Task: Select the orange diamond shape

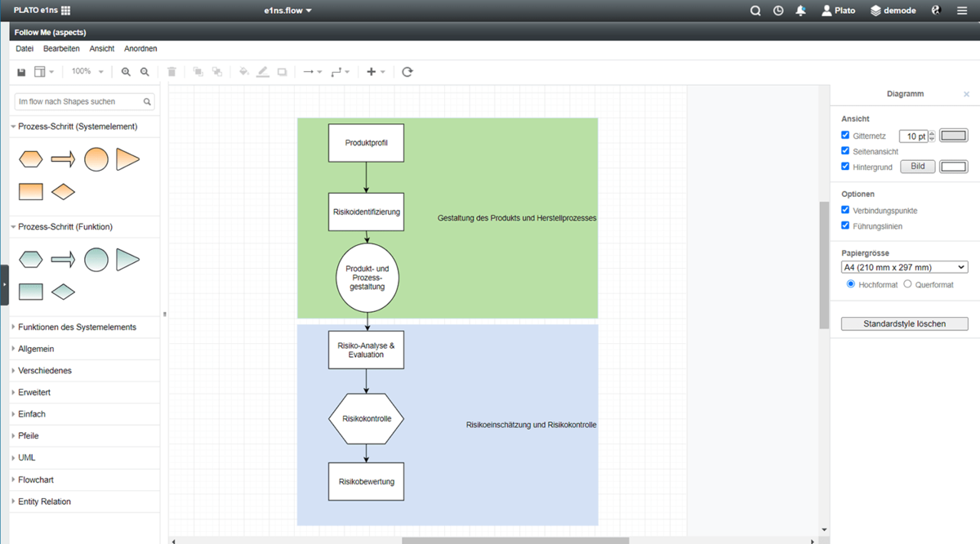Action: coord(63,192)
